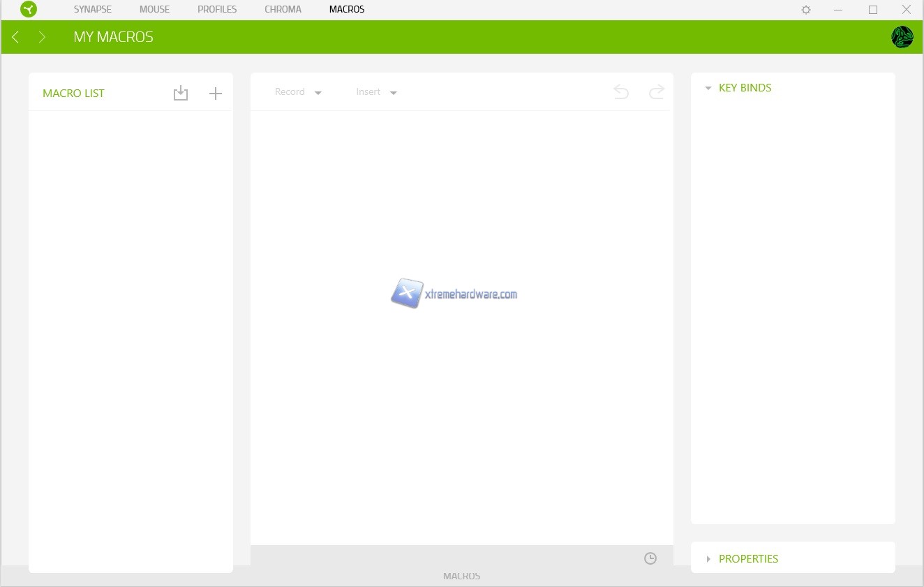Viewport: 924px width, 587px height.
Task: Open the settings gear
Action: point(806,10)
